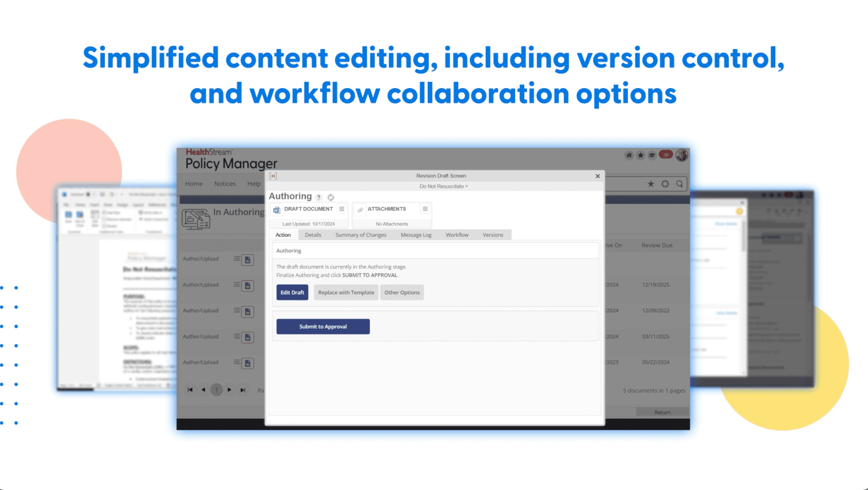Image resolution: width=868 pixels, height=490 pixels.
Task: Open the red 38 notifications badge
Action: [x=666, y=155]
